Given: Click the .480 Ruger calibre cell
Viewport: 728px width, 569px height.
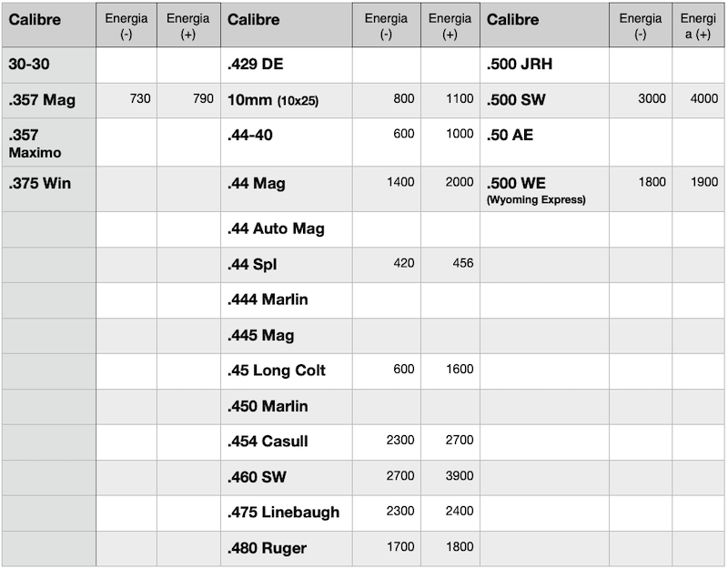Looking at the screenshot, I should tap(267, 548).
